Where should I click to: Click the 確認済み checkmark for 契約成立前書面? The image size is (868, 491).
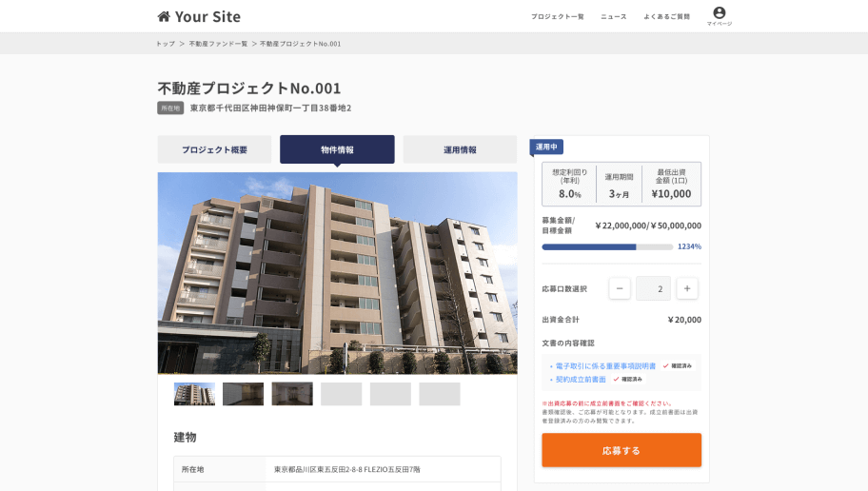click(628, 379)
